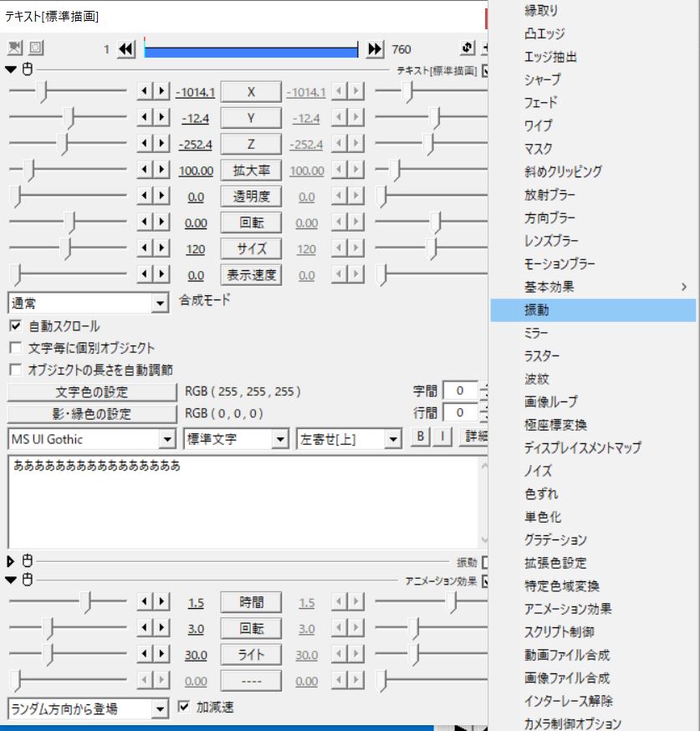Toggle the テキスト[標準描画] enable checkbox
700x731 pixels.
click(x=485, y=71)
